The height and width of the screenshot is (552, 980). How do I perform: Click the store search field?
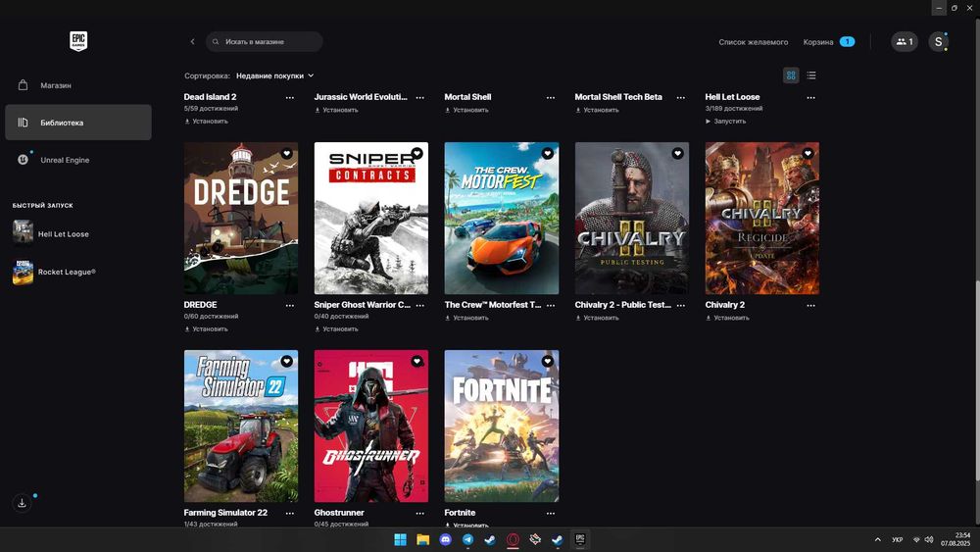click(x=265, y=42)
